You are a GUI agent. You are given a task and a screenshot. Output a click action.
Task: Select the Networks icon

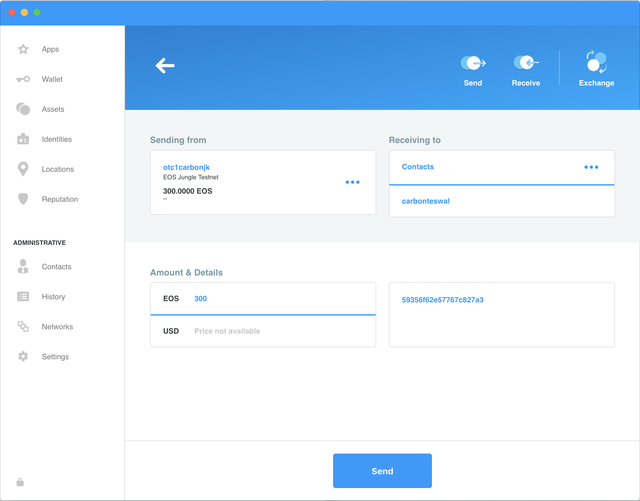click(23, 326)
